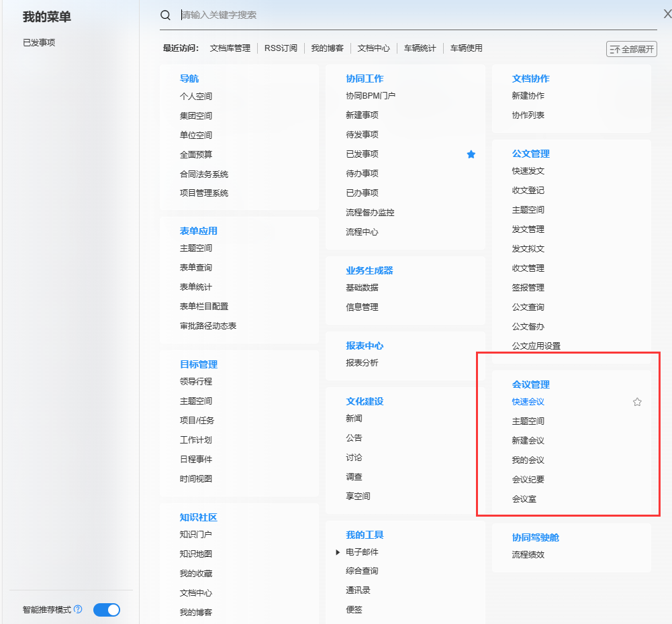This screenshot has height=624, width=672.
Task: Click the search magnifier icon
Action: (165, 15)
